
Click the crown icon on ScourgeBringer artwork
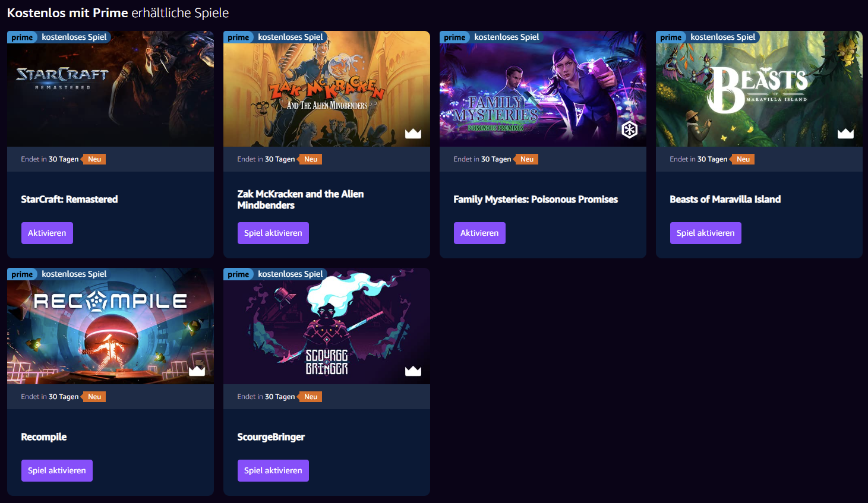coord(413,371)
